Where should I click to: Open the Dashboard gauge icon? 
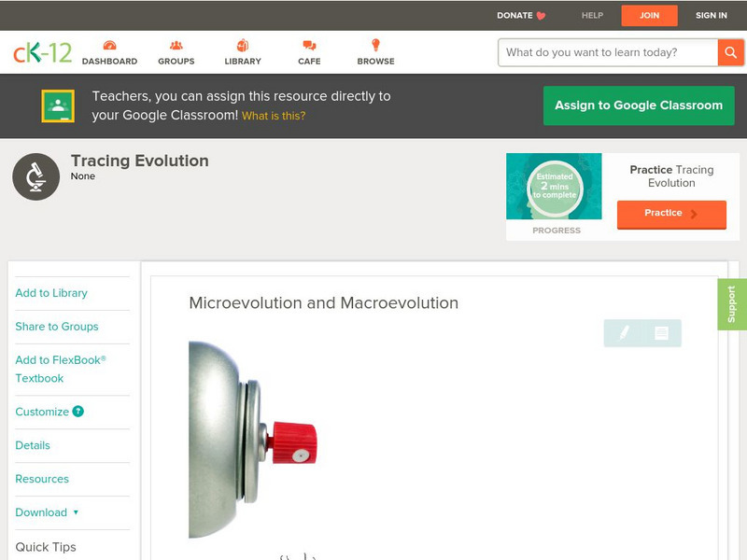(109, 46)
